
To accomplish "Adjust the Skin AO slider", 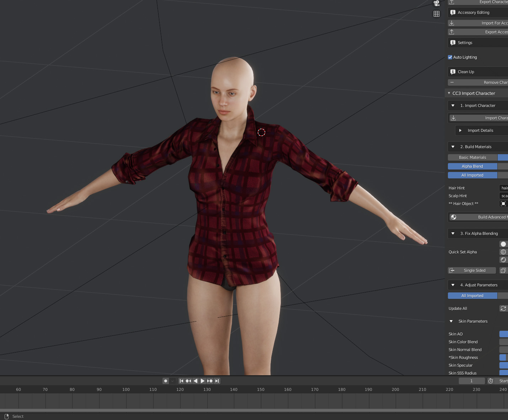I will tap(504, 334).
